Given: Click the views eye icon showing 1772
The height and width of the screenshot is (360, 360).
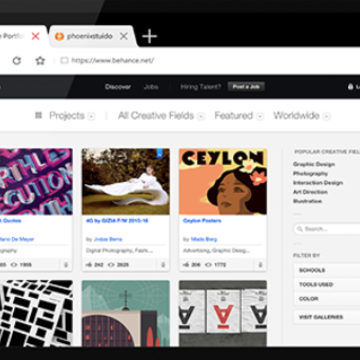Looking at the screenshot, I should tap(208, 265).
